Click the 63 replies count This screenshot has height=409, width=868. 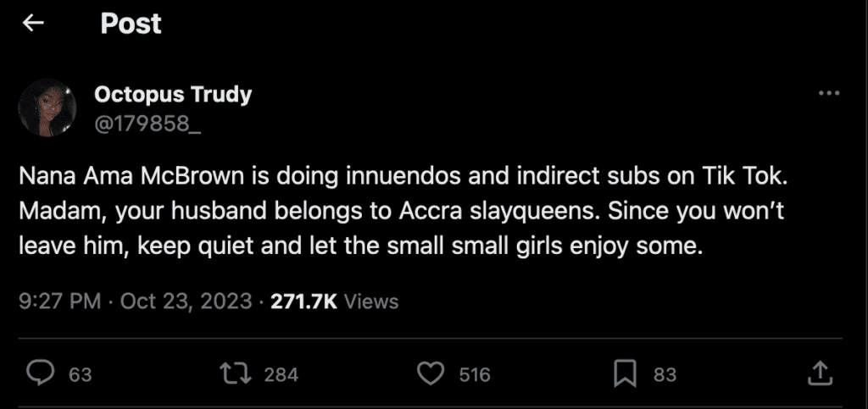pyautogui.click(x=81, y=374)
